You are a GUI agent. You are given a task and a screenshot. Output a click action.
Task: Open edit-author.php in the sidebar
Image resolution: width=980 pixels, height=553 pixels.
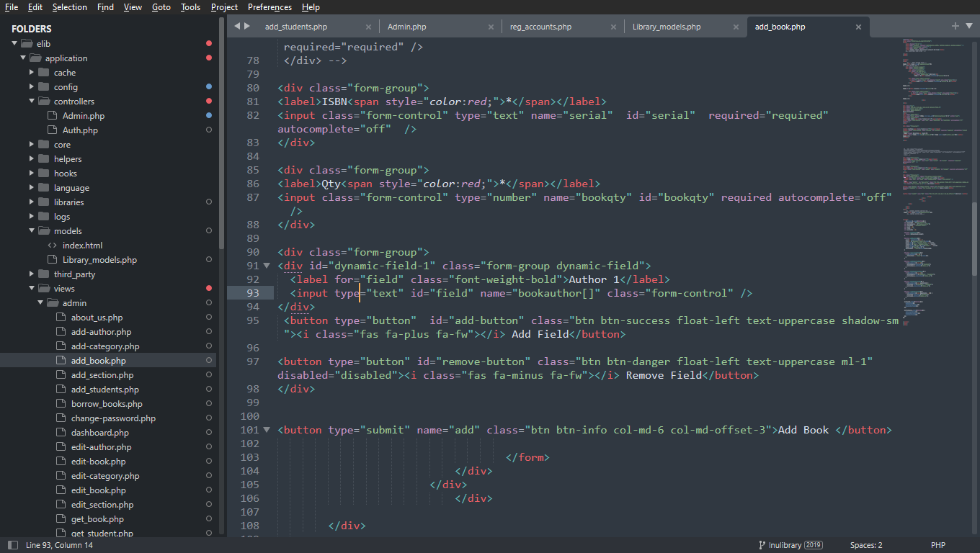pyautogui.click(x=101, y=446)
